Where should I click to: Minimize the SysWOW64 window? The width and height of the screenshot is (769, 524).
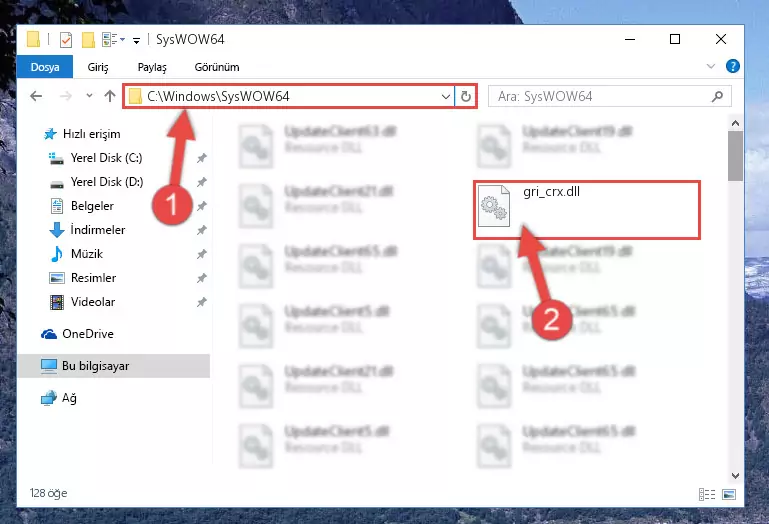pos(630,39)
